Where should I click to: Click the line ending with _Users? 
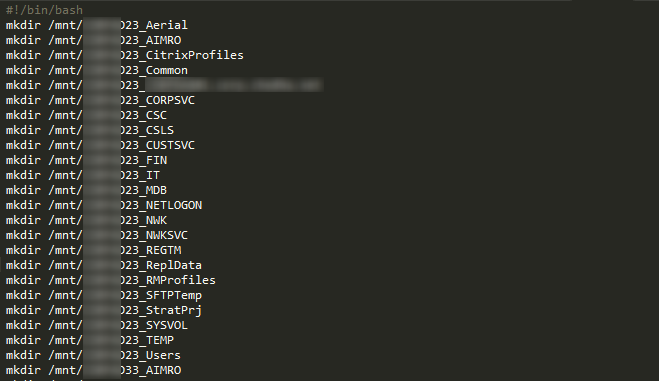93,355
